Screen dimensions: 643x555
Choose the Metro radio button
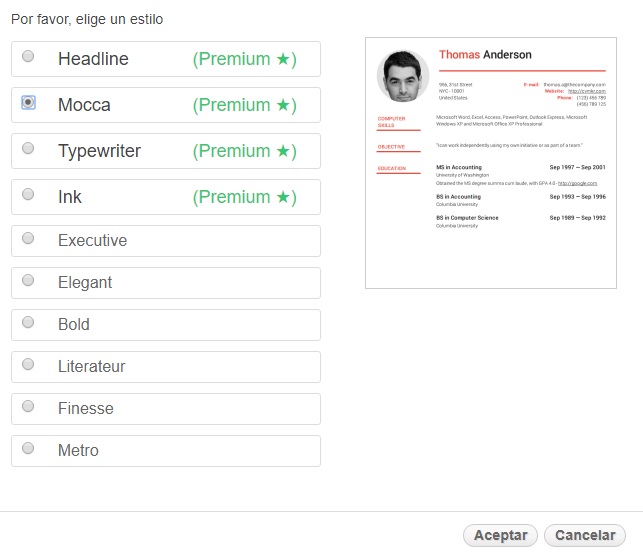pos(28,448)
